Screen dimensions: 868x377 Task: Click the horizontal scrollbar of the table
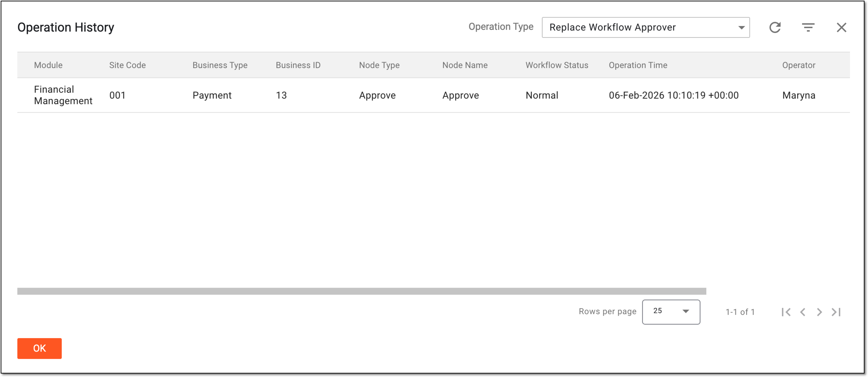point(362,291)
